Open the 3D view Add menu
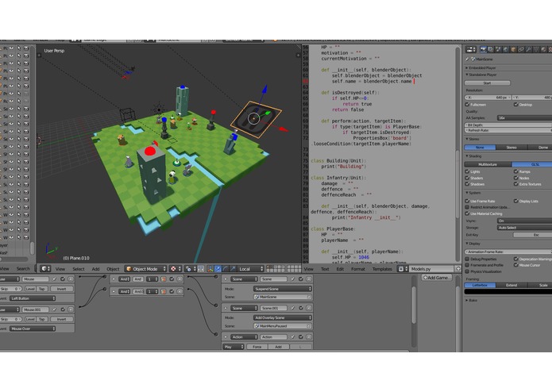The width and height of the screenshot is (552, 392). (95, 268)
